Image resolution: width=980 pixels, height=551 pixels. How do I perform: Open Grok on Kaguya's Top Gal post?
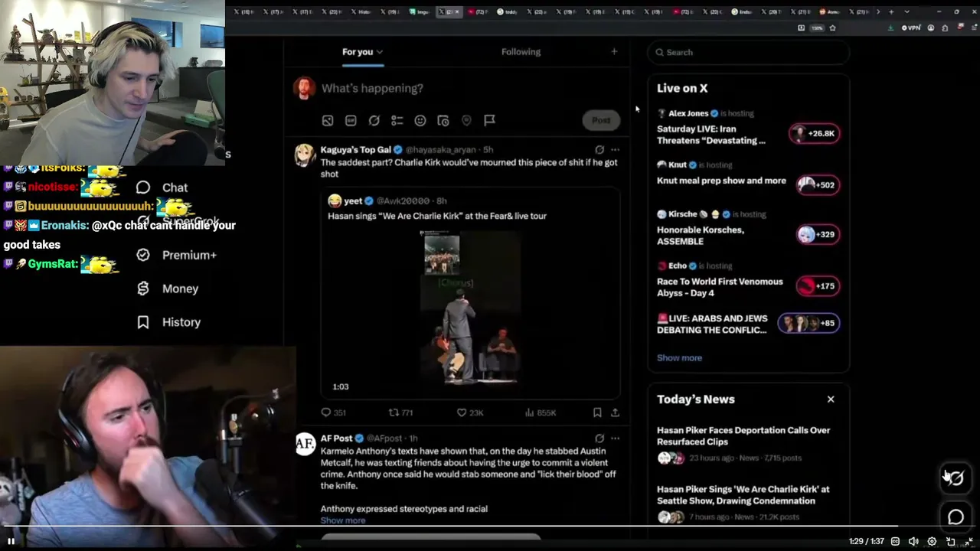[599, 150]
